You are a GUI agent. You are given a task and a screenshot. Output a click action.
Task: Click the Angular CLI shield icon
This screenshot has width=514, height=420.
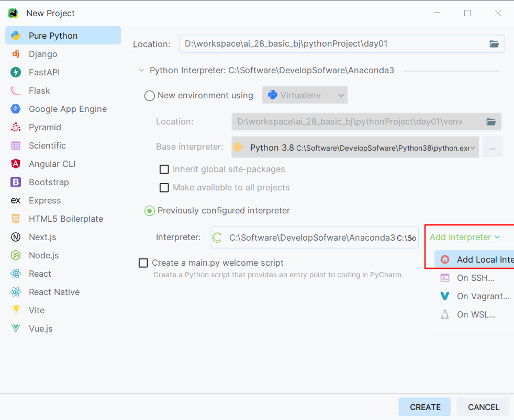(16, 164)
